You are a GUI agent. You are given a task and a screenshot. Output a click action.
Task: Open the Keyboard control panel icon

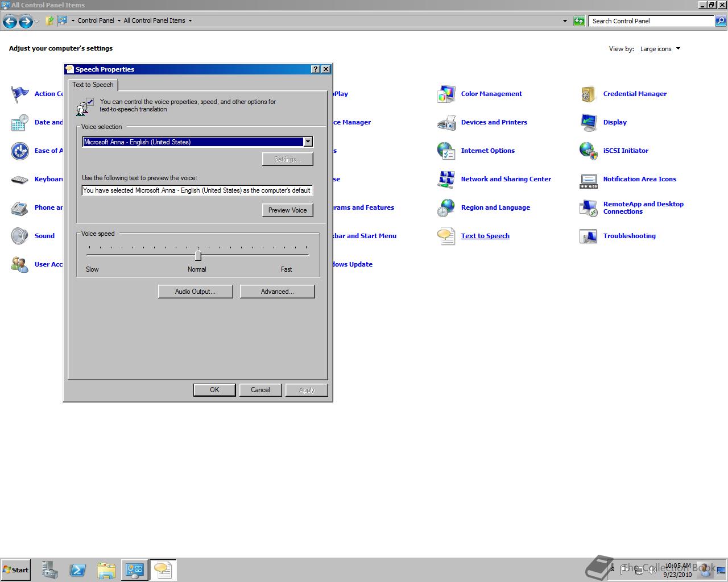click(x=20, y=180)
